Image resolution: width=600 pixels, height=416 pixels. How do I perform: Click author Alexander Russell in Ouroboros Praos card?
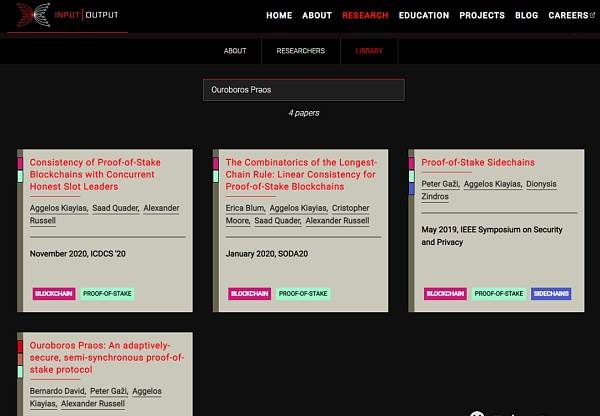[x=93, y=404]
